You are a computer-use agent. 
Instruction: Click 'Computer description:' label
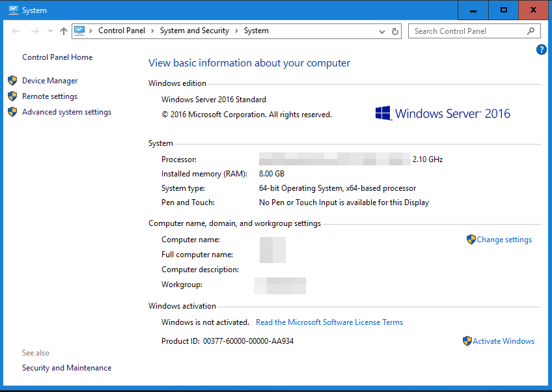pyautogui.click(x=200, y=270)
